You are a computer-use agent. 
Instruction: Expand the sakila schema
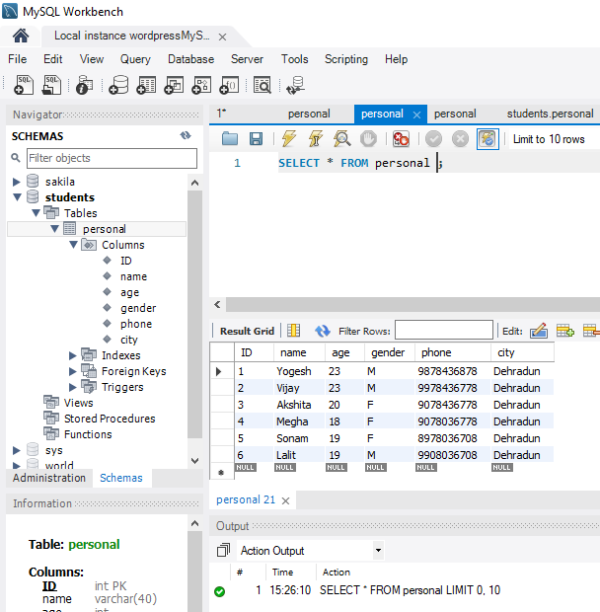(16, 182)
